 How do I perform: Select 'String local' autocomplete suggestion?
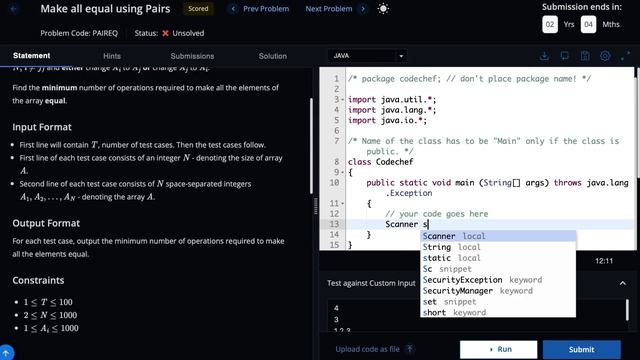coord(498,247)
